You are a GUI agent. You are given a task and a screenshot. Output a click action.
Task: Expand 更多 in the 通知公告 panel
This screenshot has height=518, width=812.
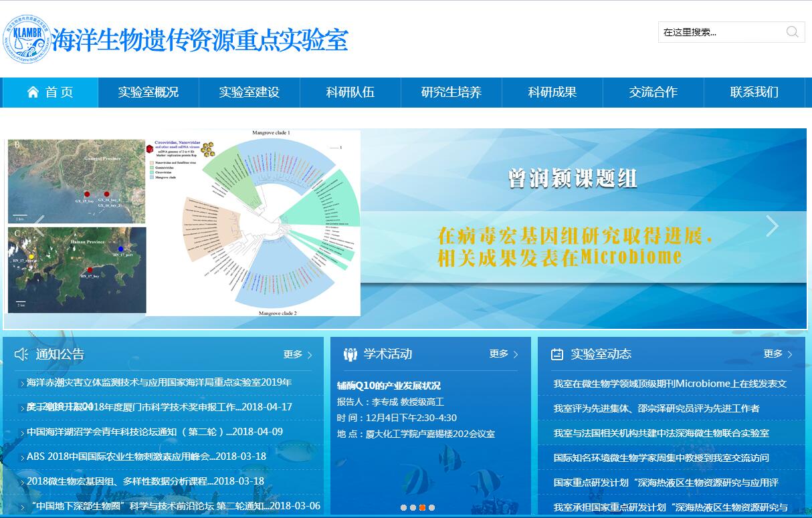[x=298, y=354]
